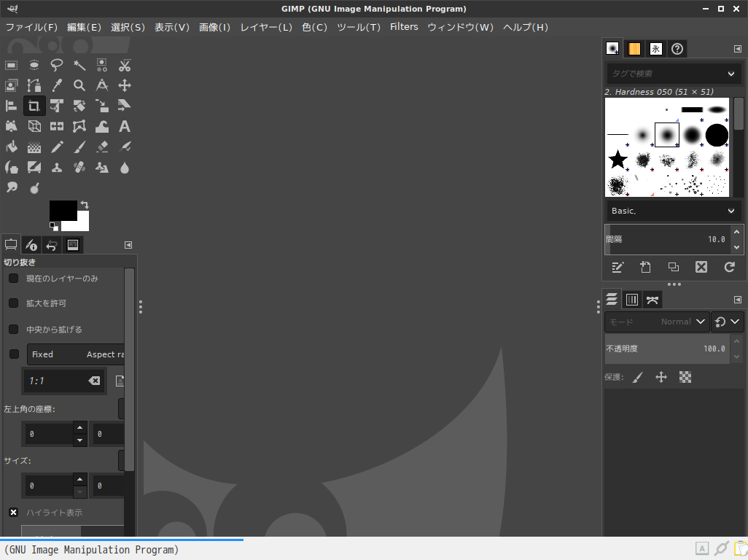This screenshot has height=560, width=748.
Task: Expand the タグで検索 brush filter dropdown
Action: pos(731,74)
